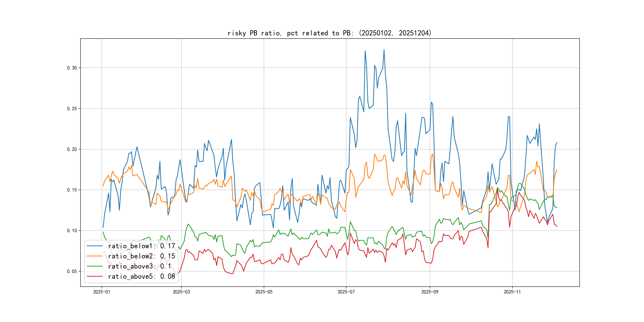This screenshot has height=322, width=644.
Task: Select the 'ratio_above3: 0.1' legend label
Action: tap(140, 266)
